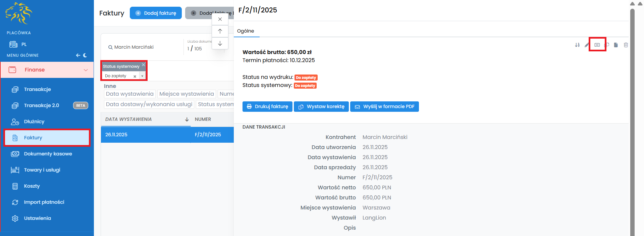Open the Status systemowy dropdown arrow
The image size is (644, 236).
point(142,76)
